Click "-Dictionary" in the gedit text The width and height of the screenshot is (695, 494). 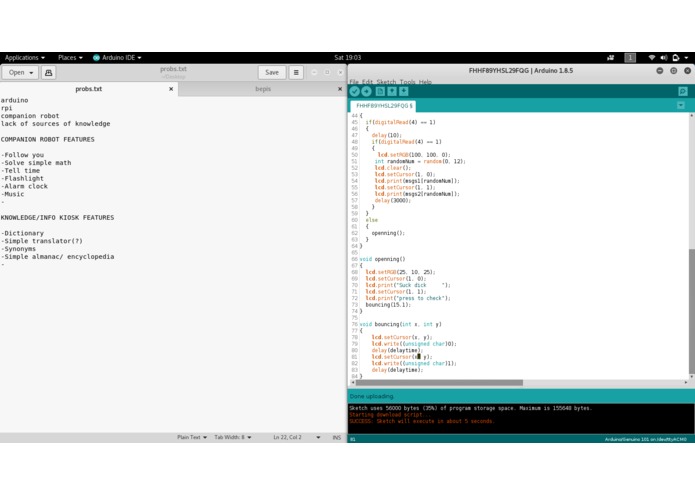22,233
